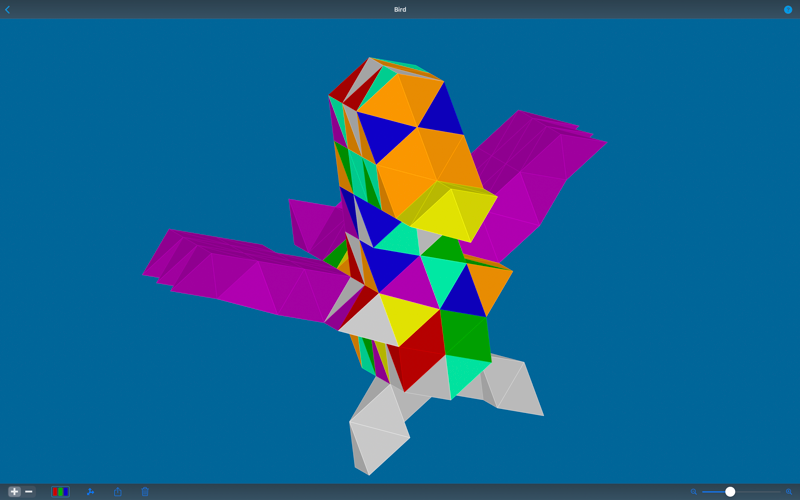Click the blue circle icon at top right

[788, 10]
